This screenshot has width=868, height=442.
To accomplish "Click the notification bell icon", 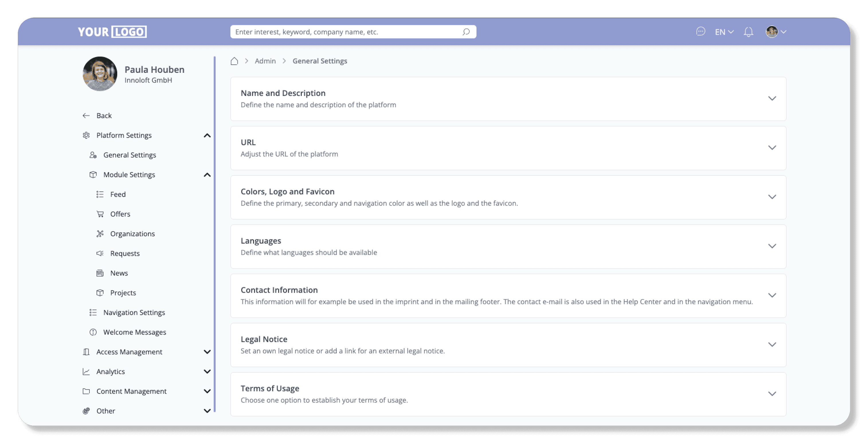I will [749, 32].
